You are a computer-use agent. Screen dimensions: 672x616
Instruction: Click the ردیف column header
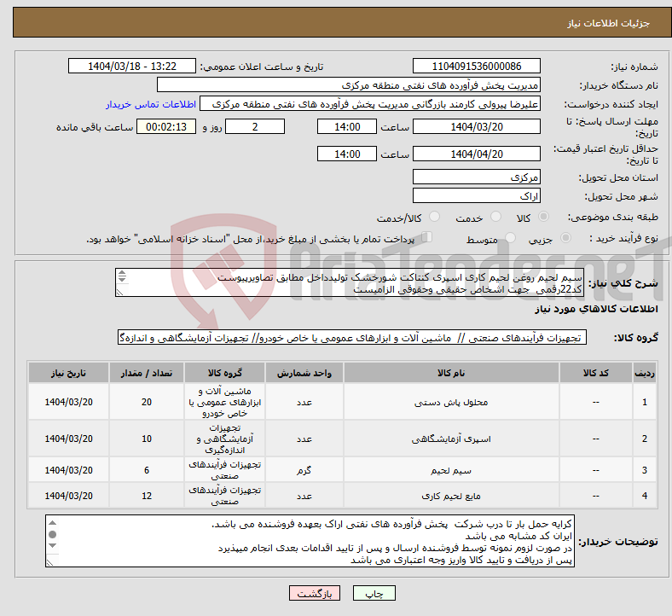coord(644,373)
